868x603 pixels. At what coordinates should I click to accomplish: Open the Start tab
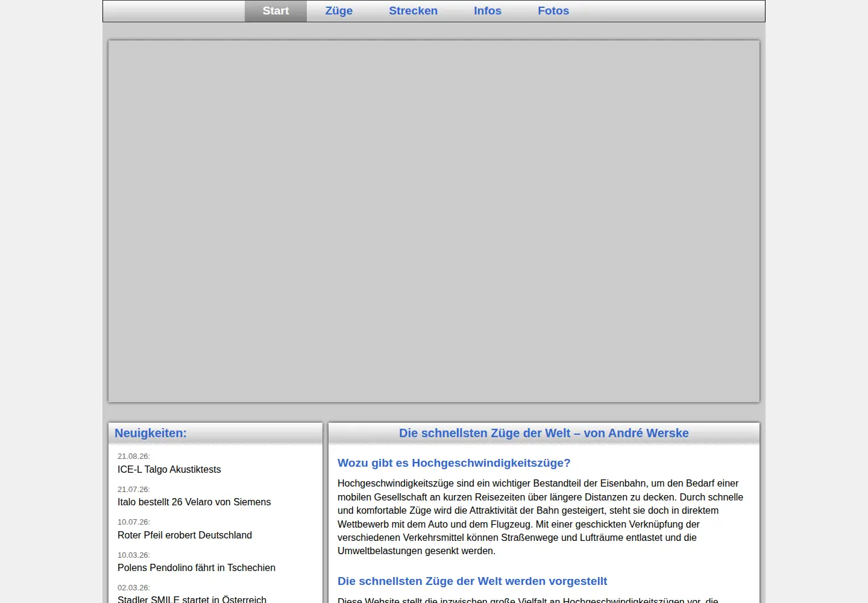click(x=275, y=11)
